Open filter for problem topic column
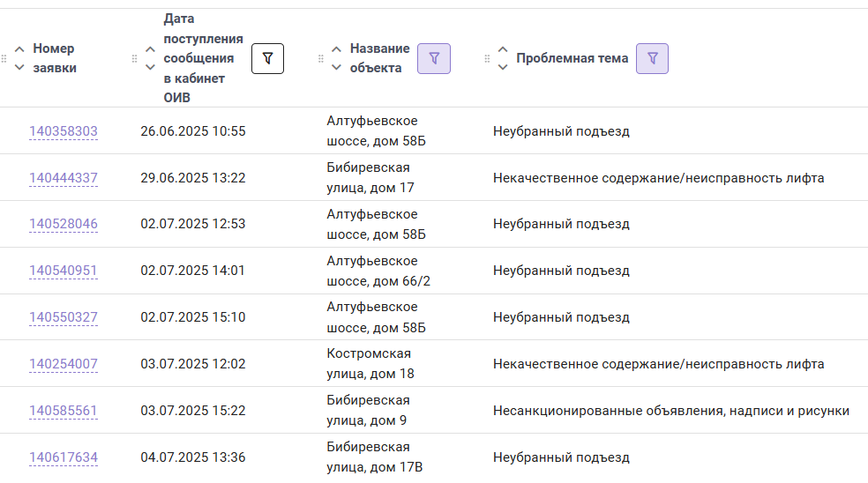 pyautogui.click(x=652, y=59)
